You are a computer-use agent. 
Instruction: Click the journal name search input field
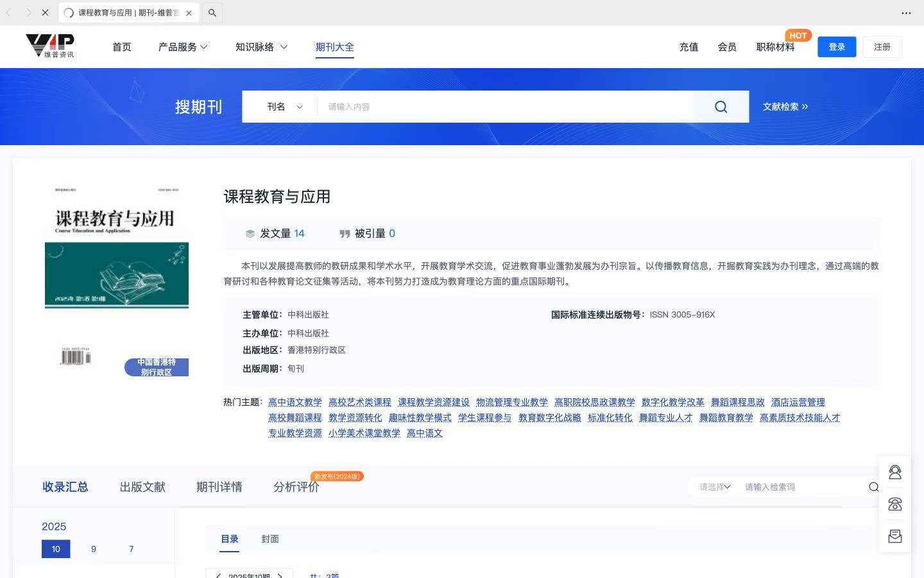(505, 107)
